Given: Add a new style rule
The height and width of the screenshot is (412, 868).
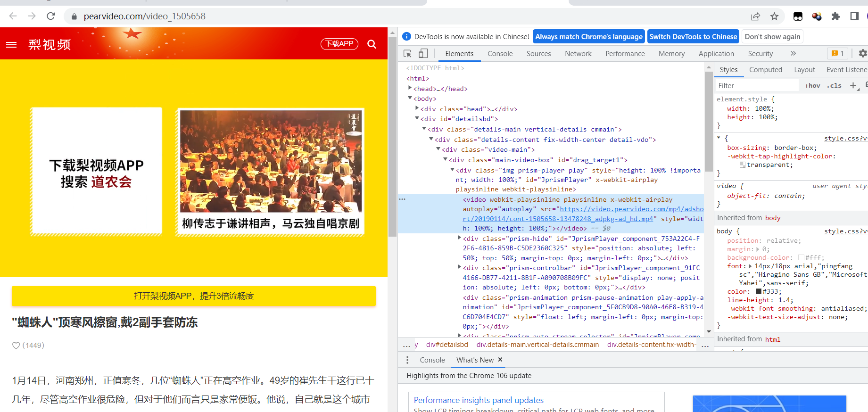Looking at the screenshot, I should 853,85.
